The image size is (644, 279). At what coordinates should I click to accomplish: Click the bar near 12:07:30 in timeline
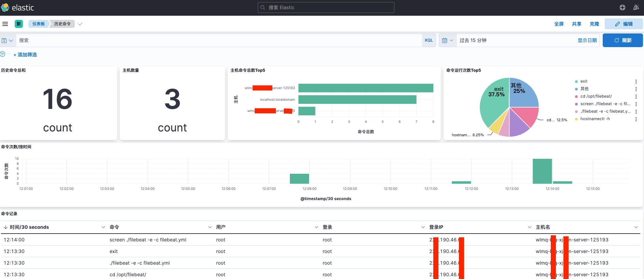[299, 179]
